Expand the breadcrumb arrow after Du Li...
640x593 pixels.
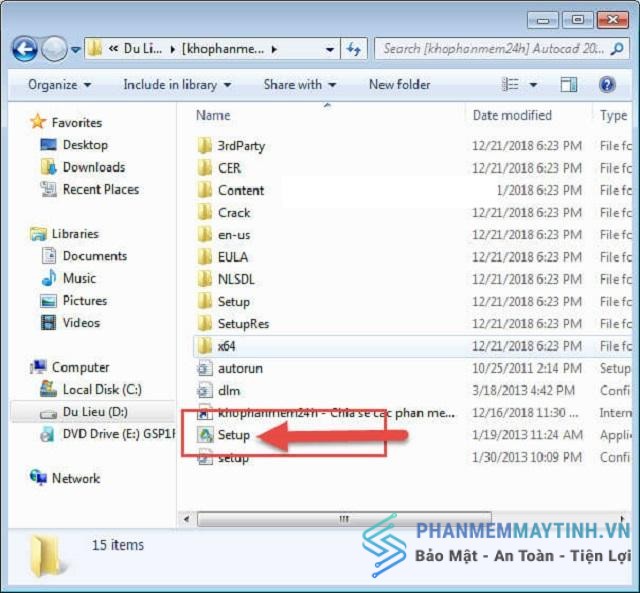coord(173,49)
